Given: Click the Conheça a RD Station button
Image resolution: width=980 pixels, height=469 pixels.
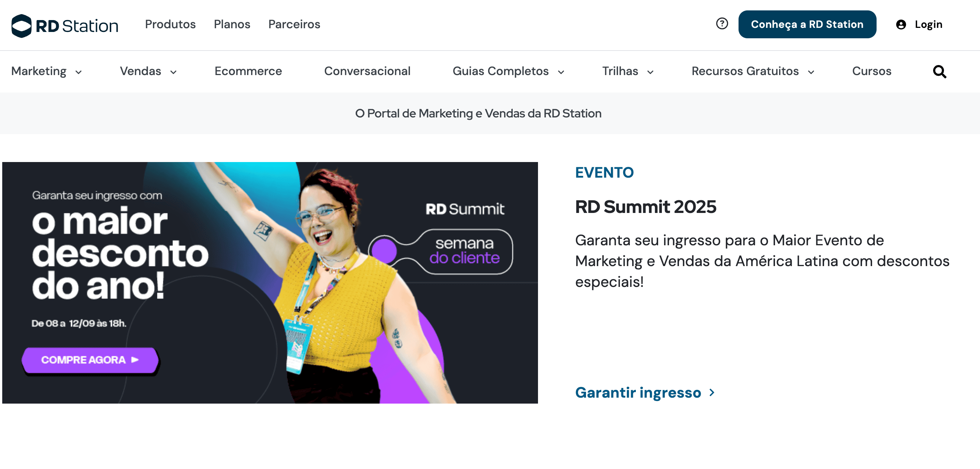Looking at the screenshot, I should point(807,24).
